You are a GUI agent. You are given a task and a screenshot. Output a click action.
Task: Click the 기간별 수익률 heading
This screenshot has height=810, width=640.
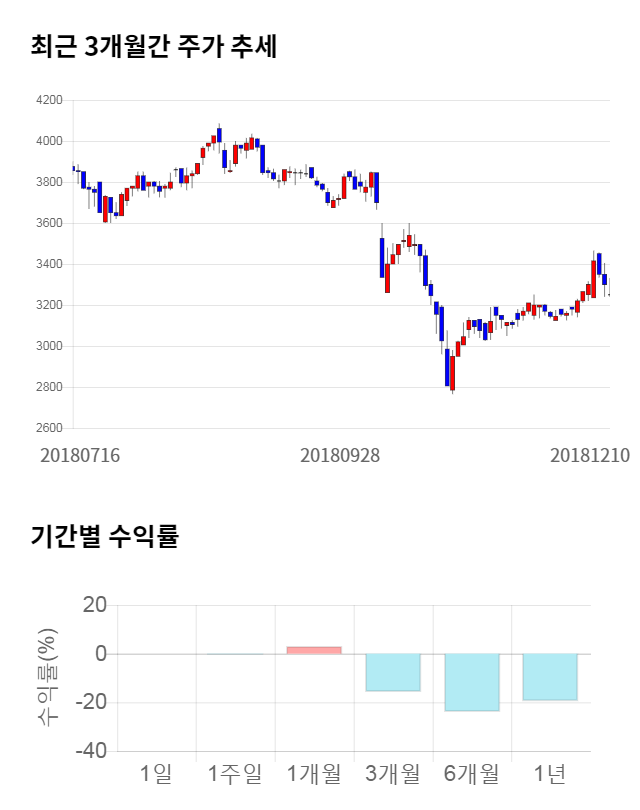tap(104, 536)
